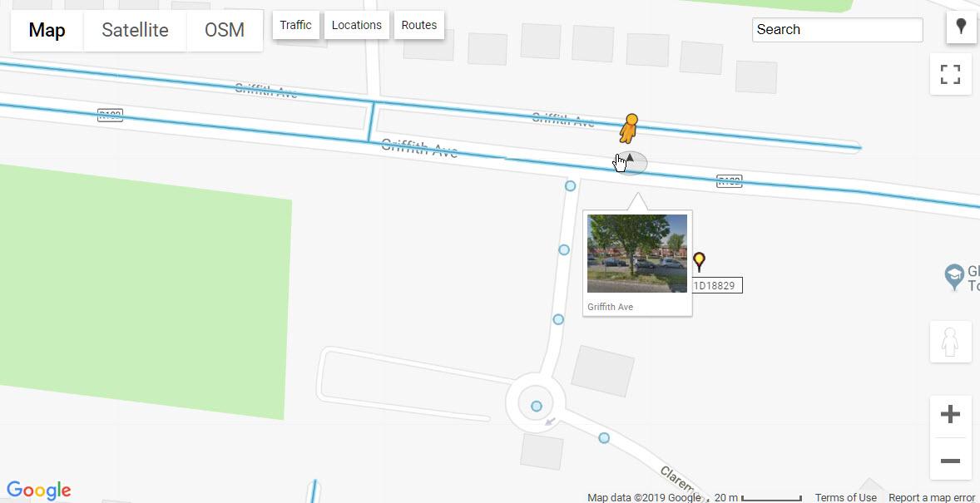Click the marker pin icon beside Search
This screenshot has height=503, width=980.
[x=961, y=27]
